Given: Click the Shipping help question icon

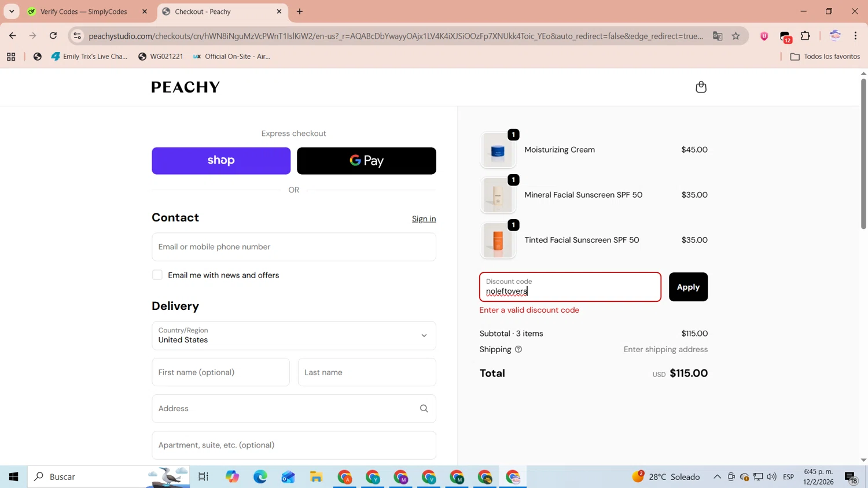Looking at the screenshot, I should point(518,349).
